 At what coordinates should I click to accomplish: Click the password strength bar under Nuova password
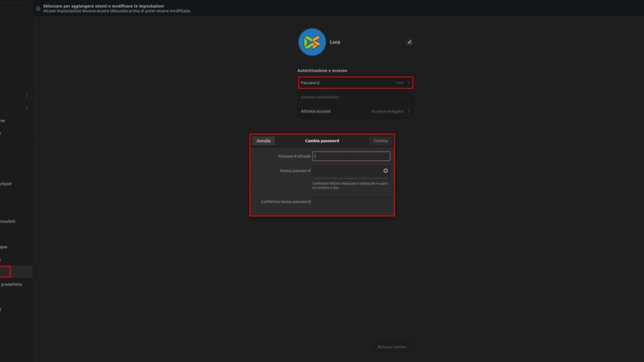coord(351,178)
